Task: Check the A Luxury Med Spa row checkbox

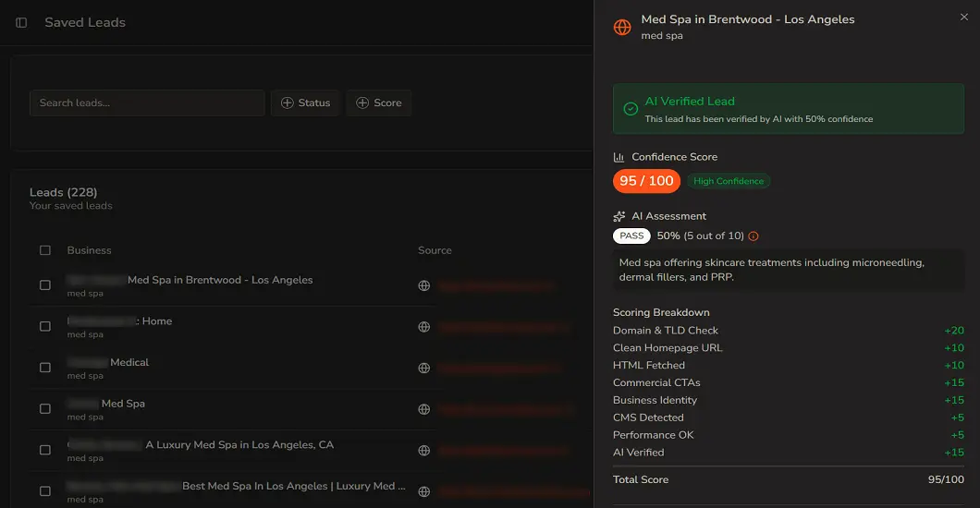Action: click(x=45, y=450)
